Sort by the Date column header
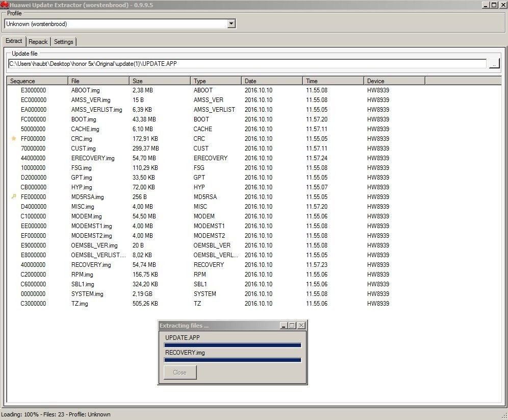This screenshot has width=508, height=420. [272, 81]
